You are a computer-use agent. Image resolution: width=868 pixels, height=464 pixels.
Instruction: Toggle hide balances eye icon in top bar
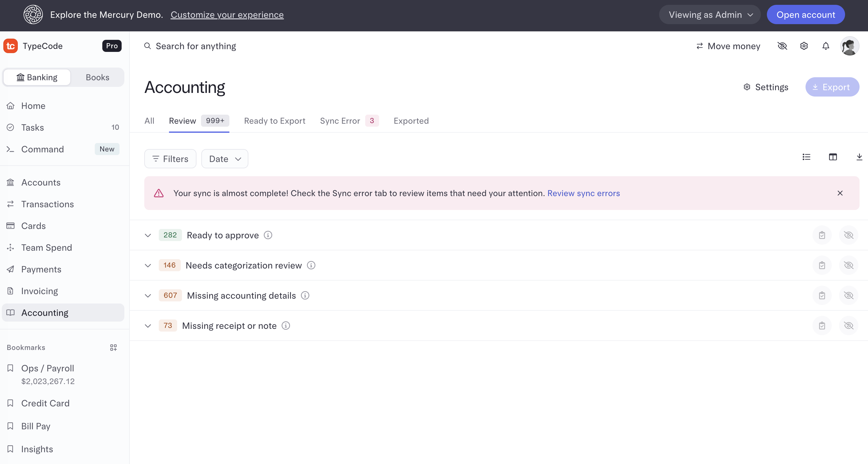pos(782,46)
